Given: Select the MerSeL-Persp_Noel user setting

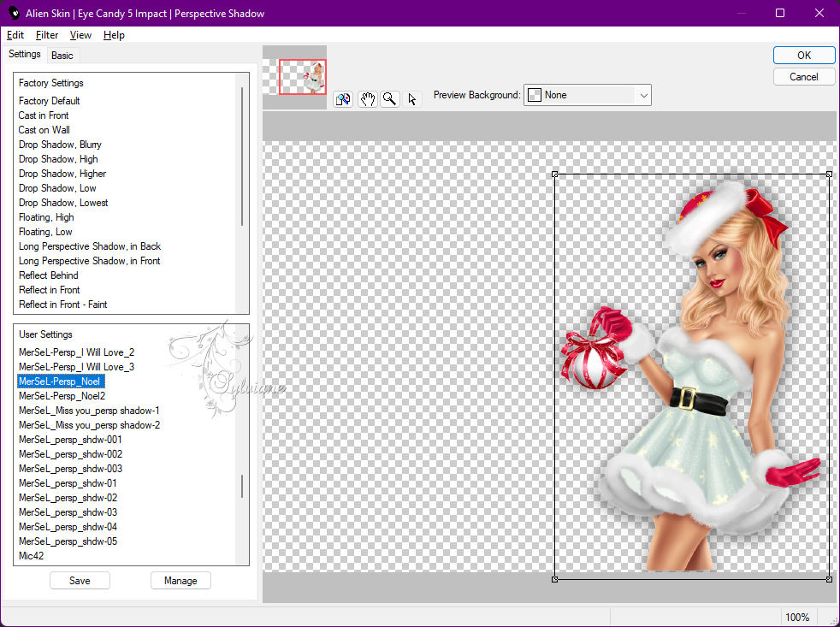Looking at the screenshot, I should click(60, 381).
